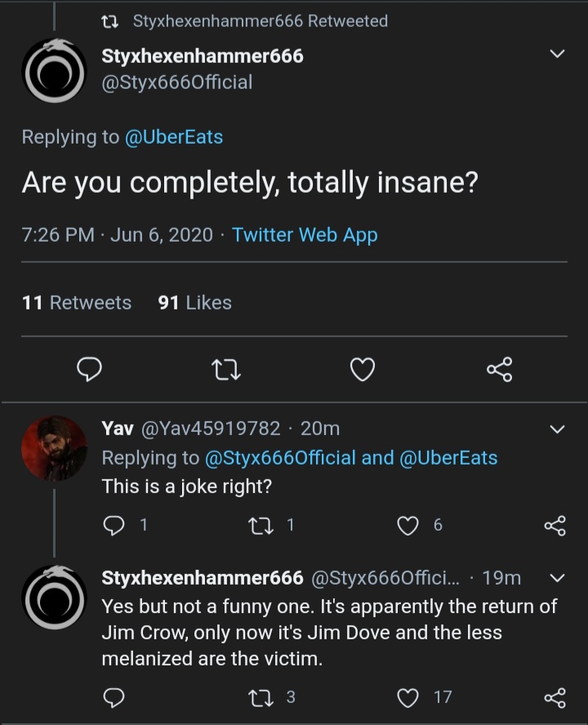Viewport: 588px width, 725px height.
Task: Like the main tweet with heart icon
Action: point(363,369)
